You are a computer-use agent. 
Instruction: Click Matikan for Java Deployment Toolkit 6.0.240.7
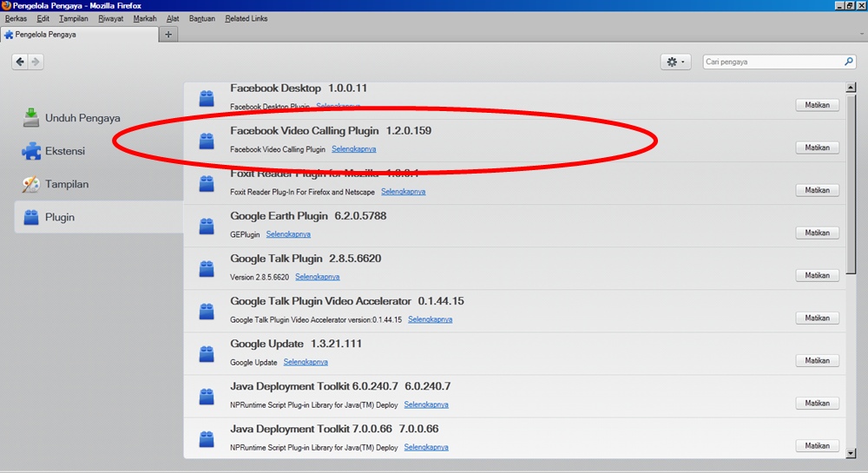(x=817, y=403)
